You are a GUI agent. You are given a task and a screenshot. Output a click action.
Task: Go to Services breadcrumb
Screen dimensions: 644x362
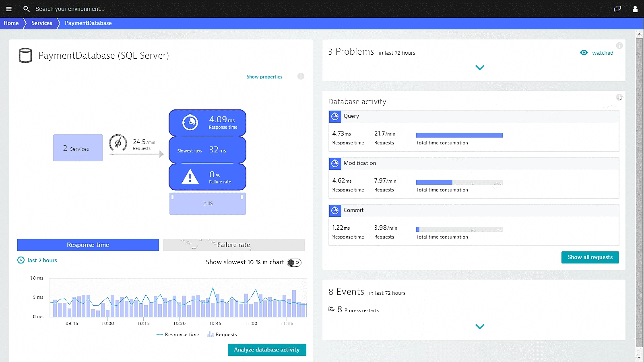click(x=42, y=23)
